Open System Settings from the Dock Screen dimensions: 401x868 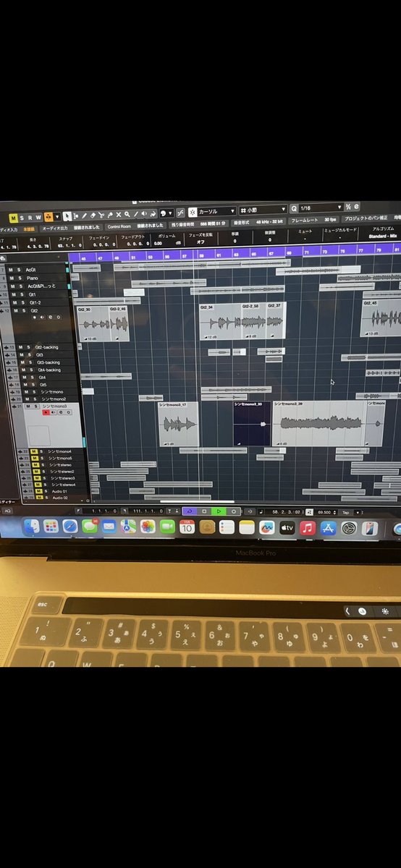click(349, 528)
